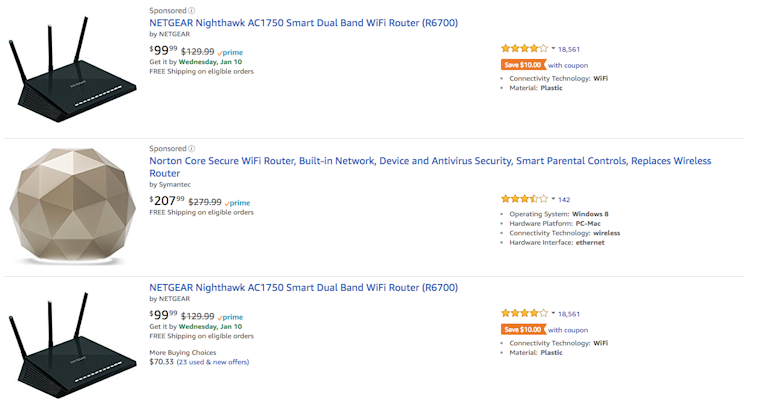Open the 142 reviews count for Norton Core

pyautogui.click(x=564, y=199)
